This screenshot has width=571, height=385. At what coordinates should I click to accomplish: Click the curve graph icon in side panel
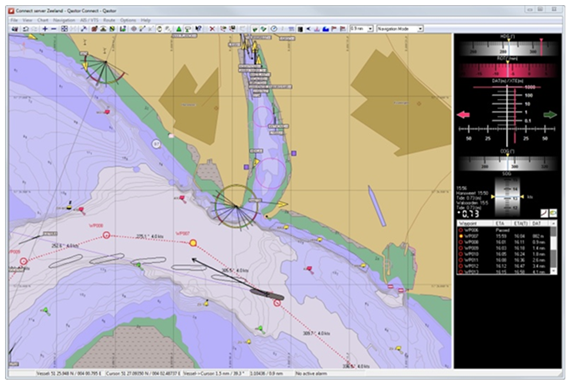point(544,213)
